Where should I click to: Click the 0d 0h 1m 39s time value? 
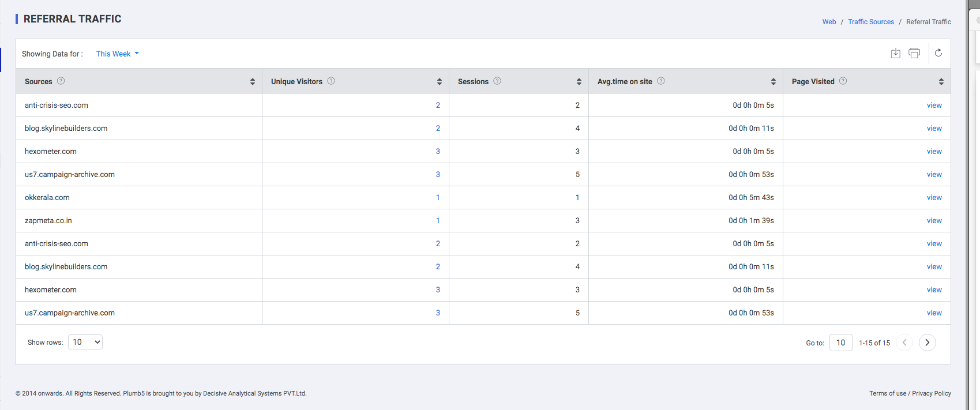tap(751, 221)
